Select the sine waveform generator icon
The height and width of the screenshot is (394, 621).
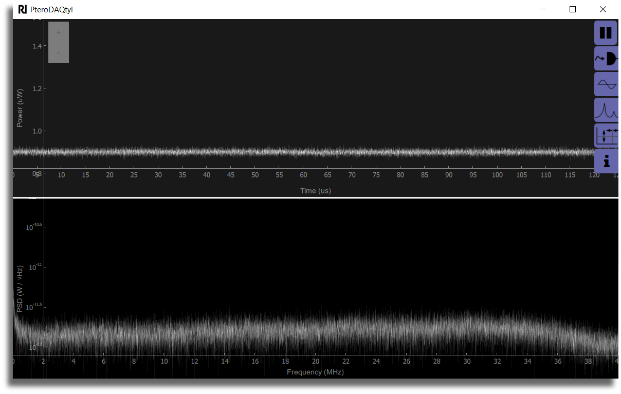[606, 84]
